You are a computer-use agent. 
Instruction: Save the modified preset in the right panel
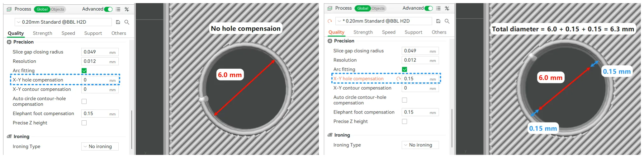point(438,21)
